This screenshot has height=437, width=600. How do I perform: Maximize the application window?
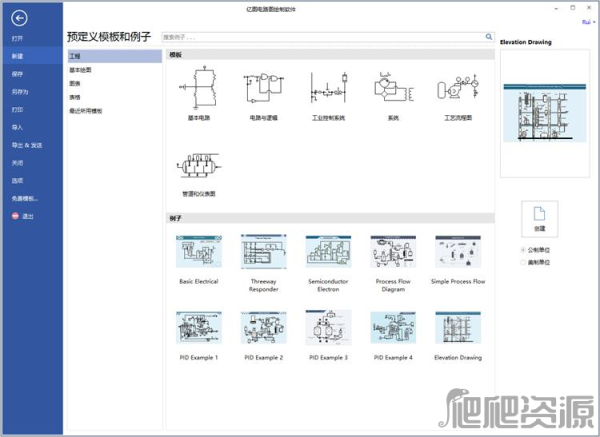(x=573, y=8)
